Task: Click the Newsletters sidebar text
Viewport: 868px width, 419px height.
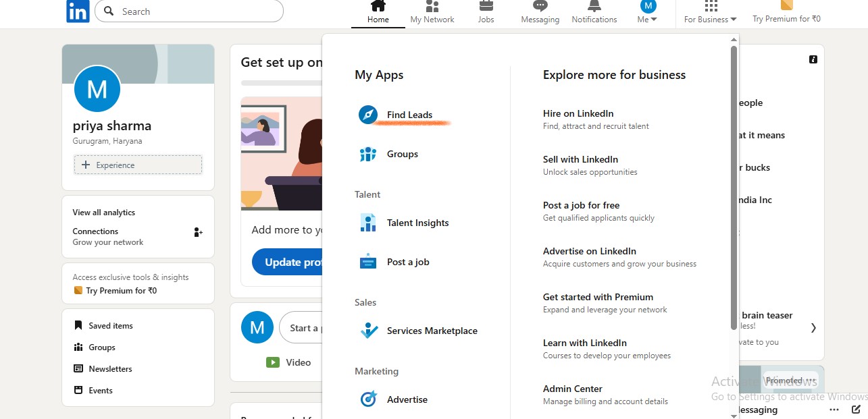Action: [110, 368]
